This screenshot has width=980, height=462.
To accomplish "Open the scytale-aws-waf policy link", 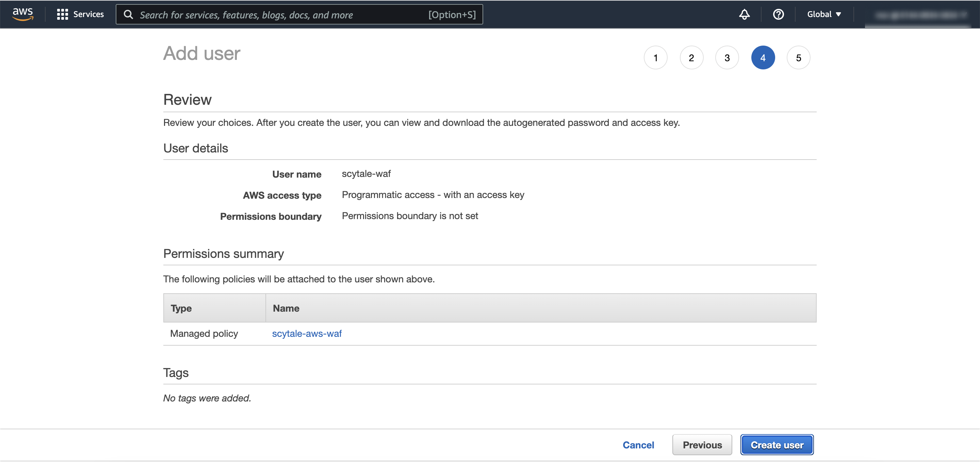I will [307, 333].
